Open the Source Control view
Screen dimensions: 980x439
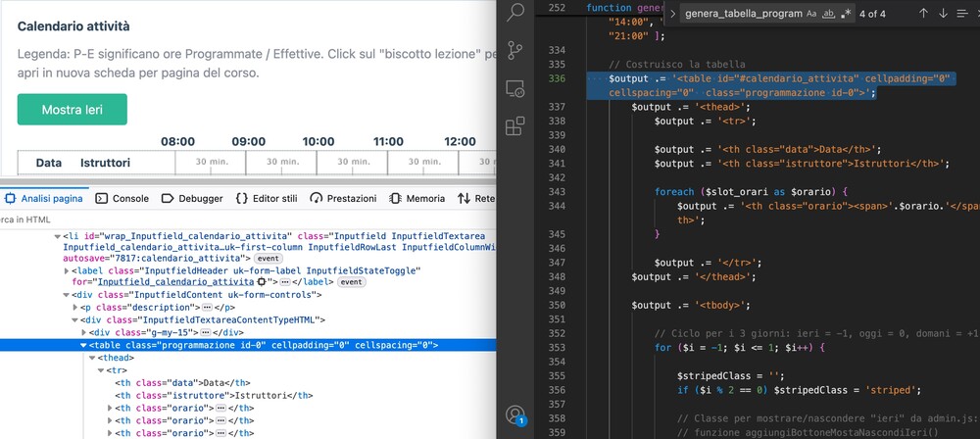pos(515,51)
